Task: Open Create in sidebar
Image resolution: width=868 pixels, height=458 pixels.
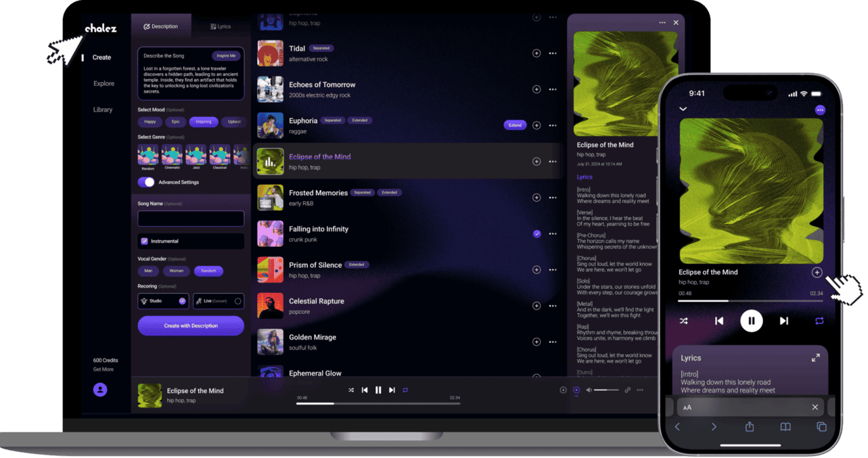Action: pos(101,58)
